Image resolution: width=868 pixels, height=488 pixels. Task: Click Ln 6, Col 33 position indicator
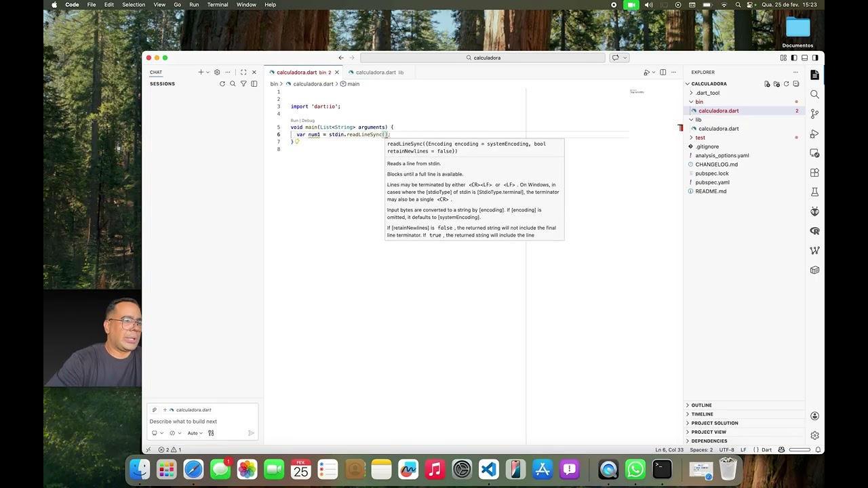pos(669,450)
